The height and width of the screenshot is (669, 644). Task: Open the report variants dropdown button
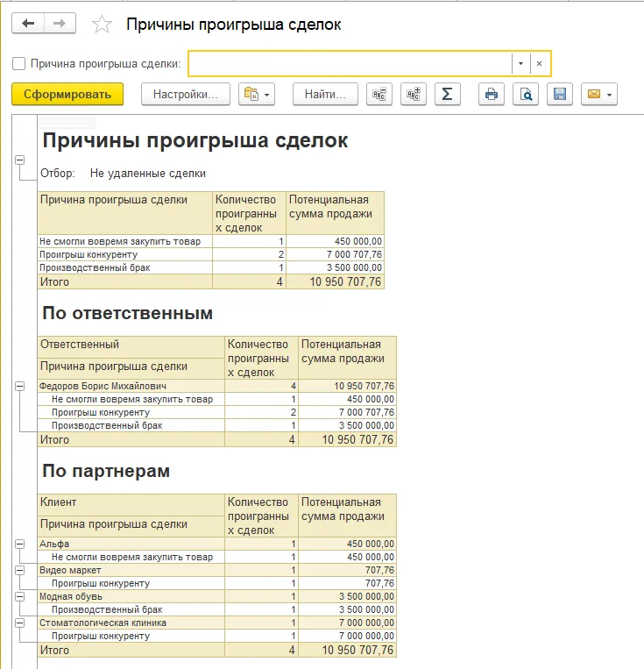257,94
